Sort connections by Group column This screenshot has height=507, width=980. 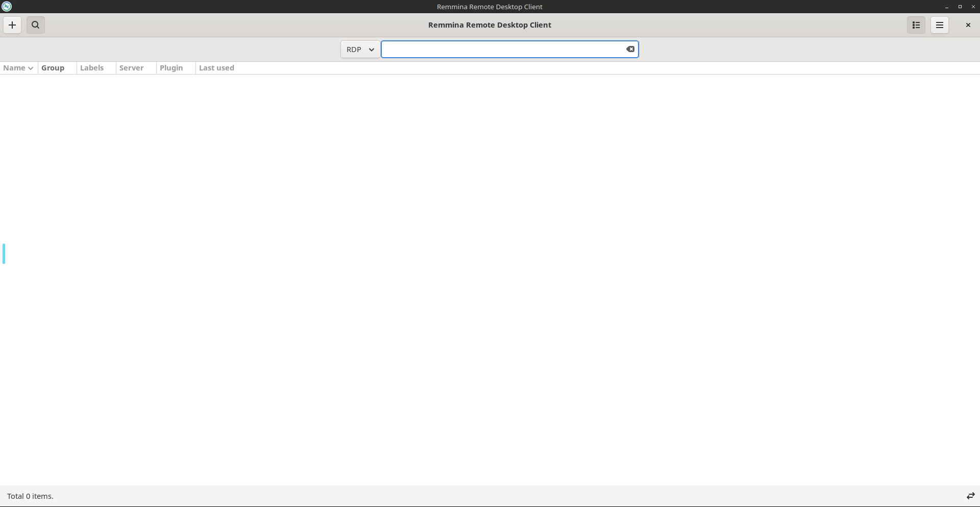pos(57,68)
